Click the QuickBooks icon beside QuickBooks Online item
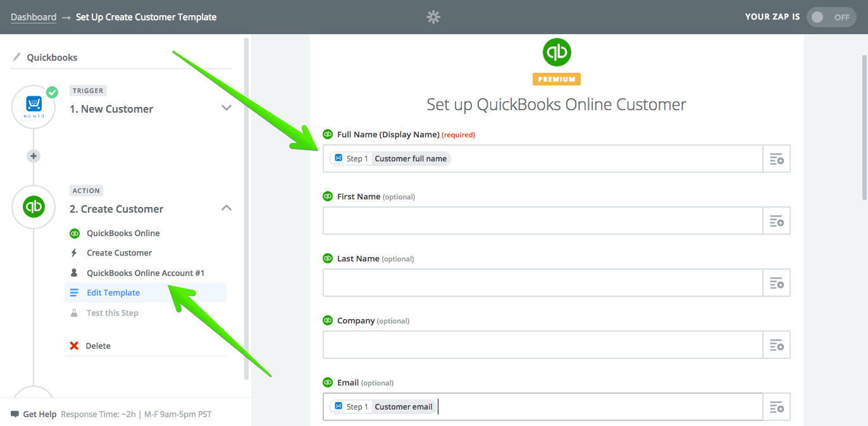868x426 pixels. [74, 233]
